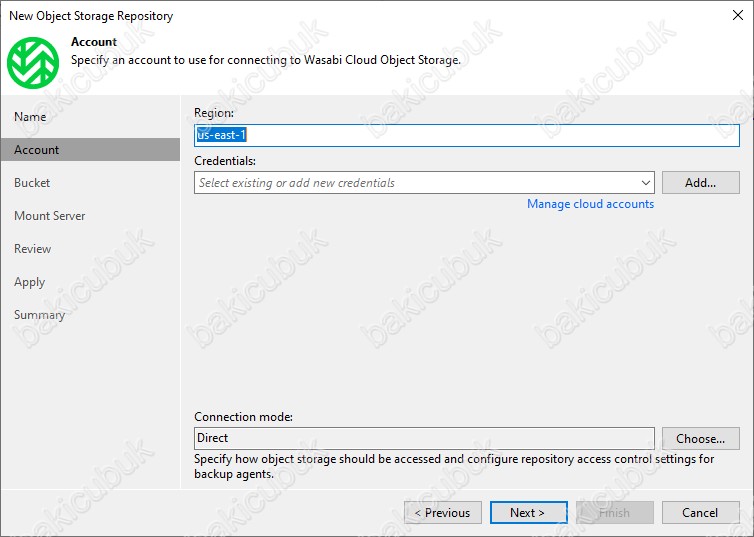Open the Apply step in sidebar
This screenshot has height=537, width=754.
coord(29,282)
